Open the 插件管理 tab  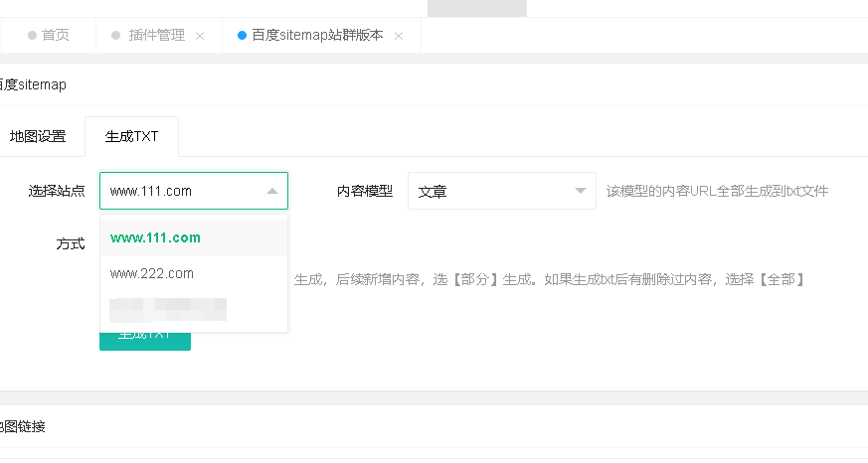pos(157,36)
